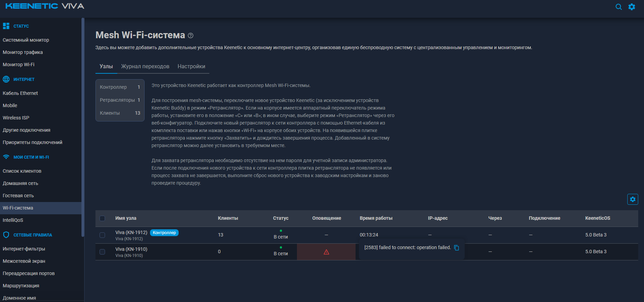
Task: Click the help question mark beside page title
Action: point(191,35)
